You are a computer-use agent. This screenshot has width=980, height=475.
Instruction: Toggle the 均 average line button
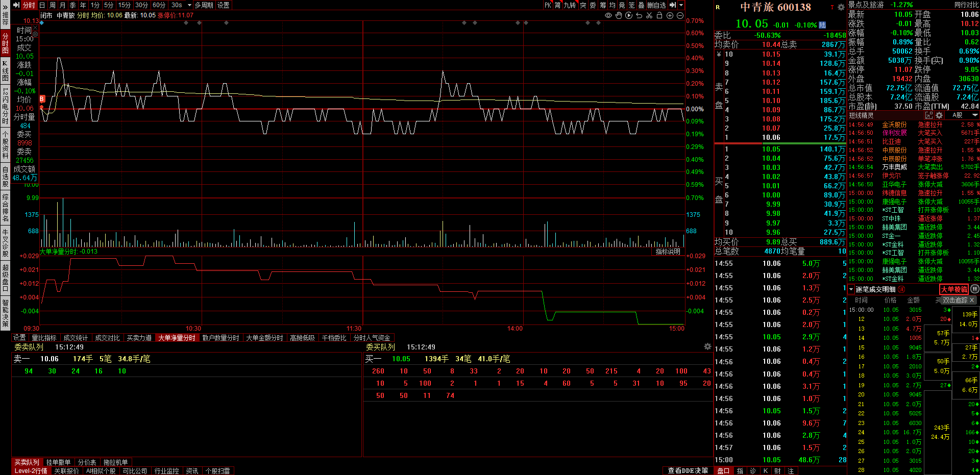tap(612, 5)
